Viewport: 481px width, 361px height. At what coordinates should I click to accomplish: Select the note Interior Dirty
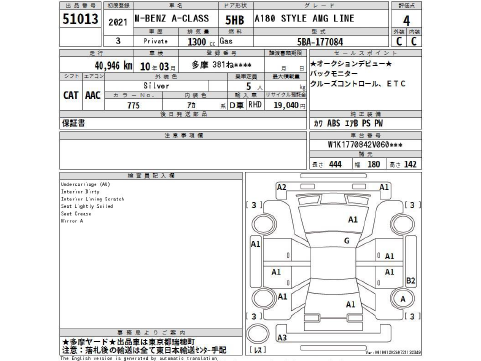(80, 191)
